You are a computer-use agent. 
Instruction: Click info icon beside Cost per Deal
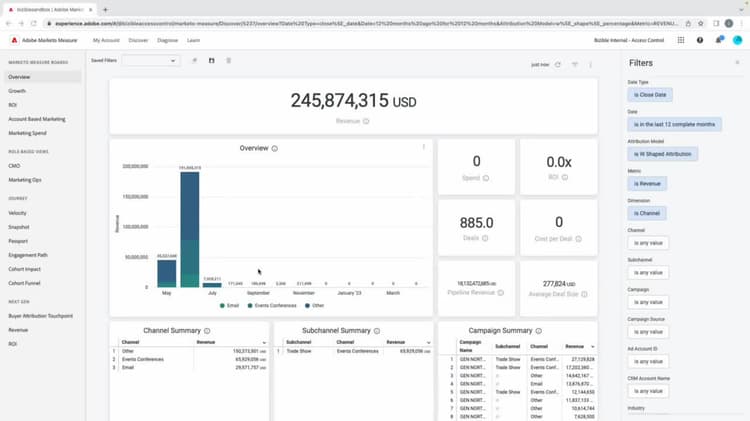tap(578, 239)
